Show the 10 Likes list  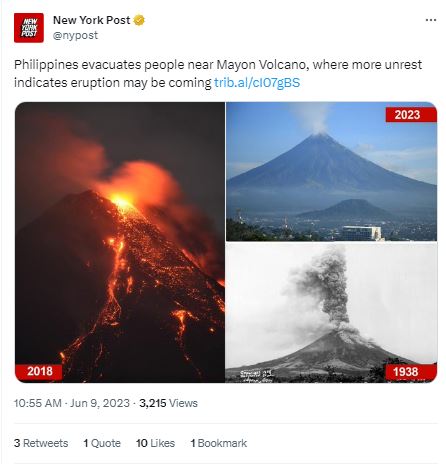pyautogui.click(x=155, y=443)
